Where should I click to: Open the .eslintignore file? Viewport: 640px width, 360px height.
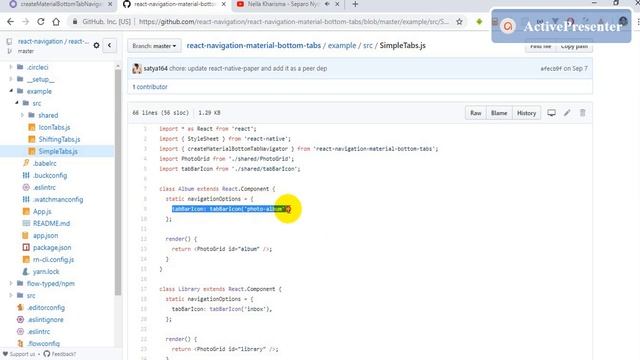[45, 320]
